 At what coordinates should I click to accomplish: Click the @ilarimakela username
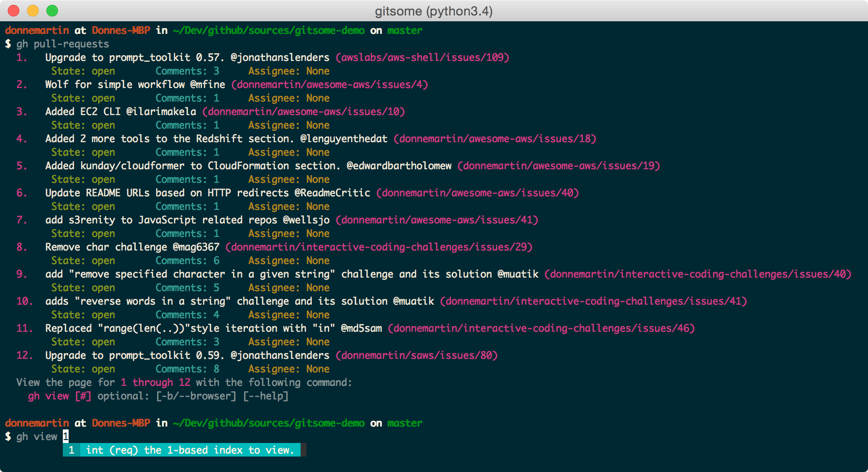click(161, 112)
